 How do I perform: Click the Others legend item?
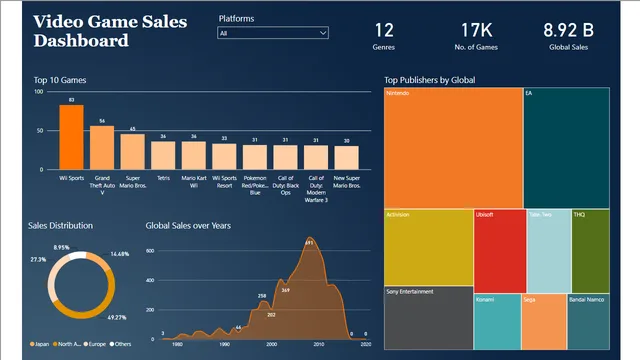click(120, 344)
